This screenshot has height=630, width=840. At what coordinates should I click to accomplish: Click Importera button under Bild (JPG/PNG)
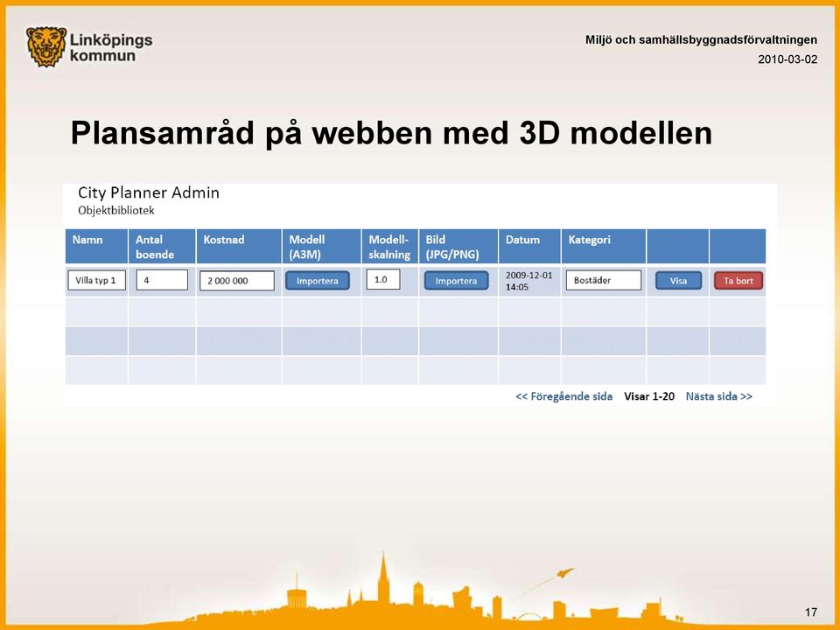456,280
